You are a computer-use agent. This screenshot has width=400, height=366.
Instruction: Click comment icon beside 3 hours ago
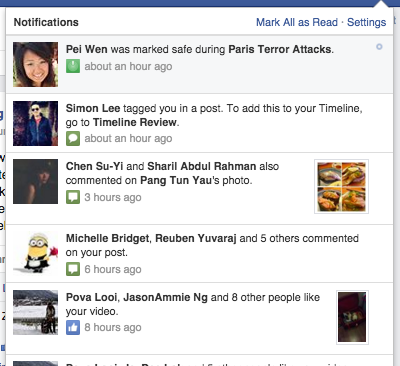tap(73, 197)
